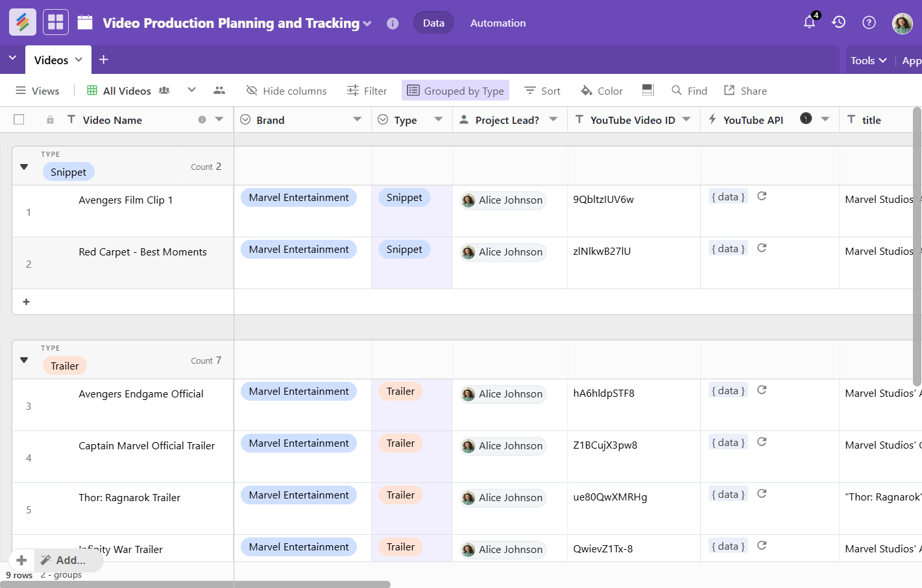922x588 pixels.
Task: Click the Hide columns button
Action: [x=286, y=91]
